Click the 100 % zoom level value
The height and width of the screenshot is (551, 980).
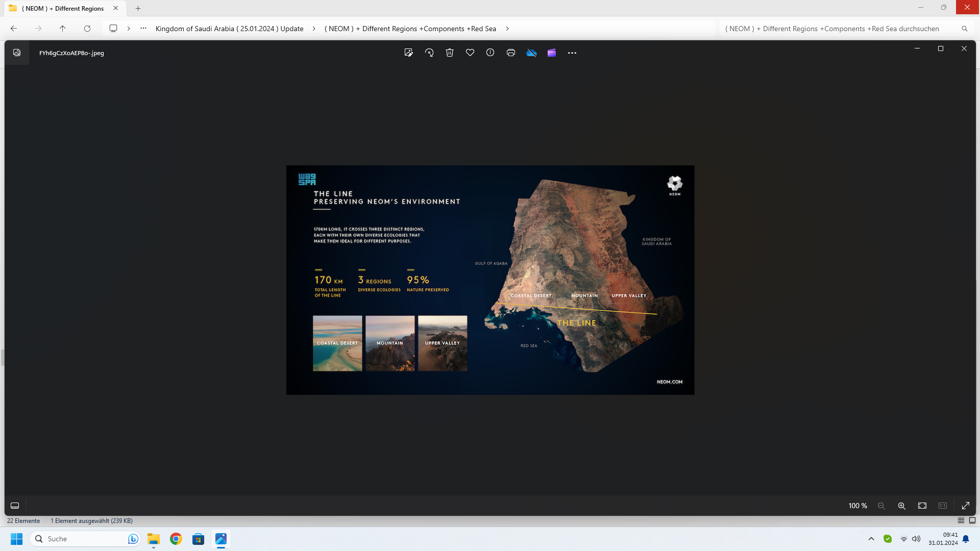tap(857, 506)
